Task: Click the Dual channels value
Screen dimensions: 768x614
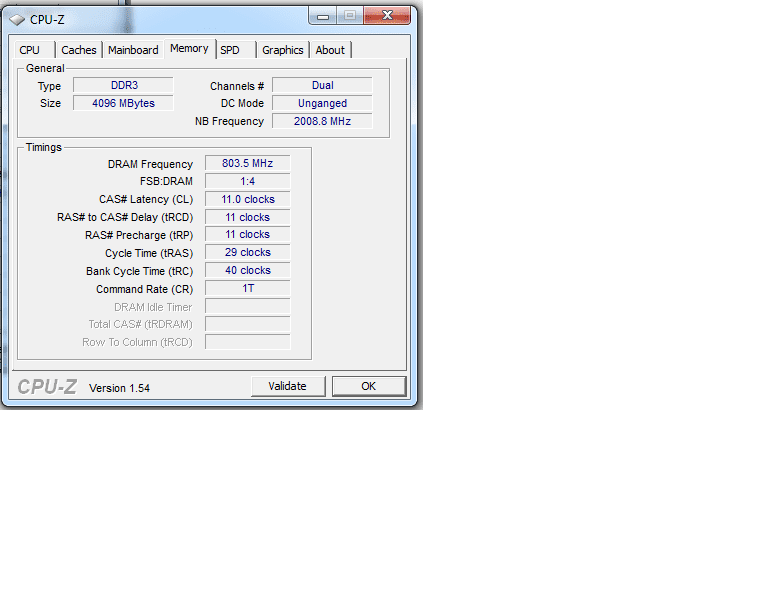Action: coord(322,85)
